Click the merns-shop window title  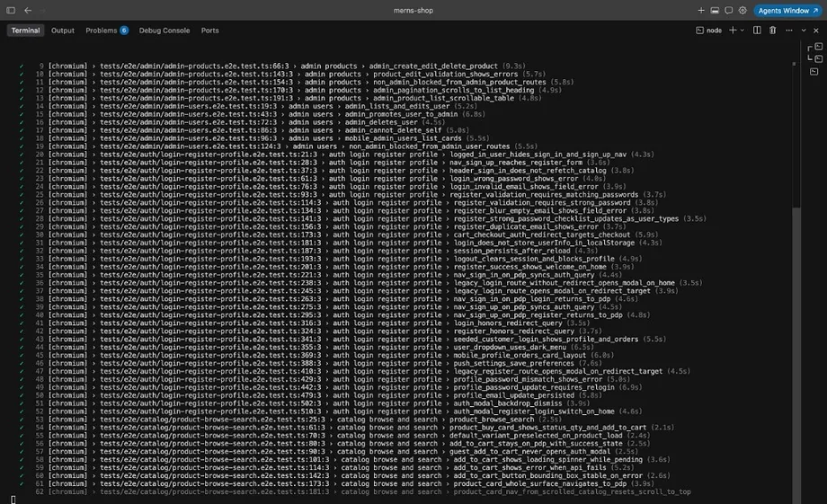(413, 11)
